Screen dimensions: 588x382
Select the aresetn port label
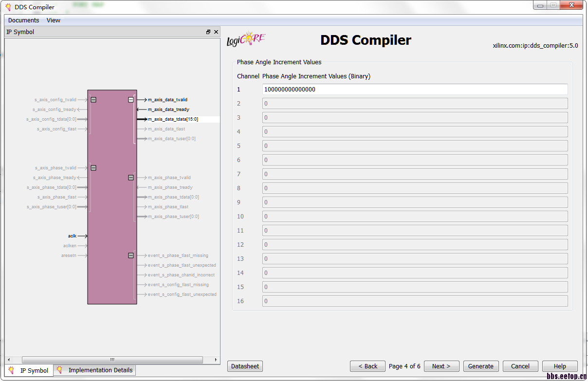pyautogui.click(x=69, y=255)
